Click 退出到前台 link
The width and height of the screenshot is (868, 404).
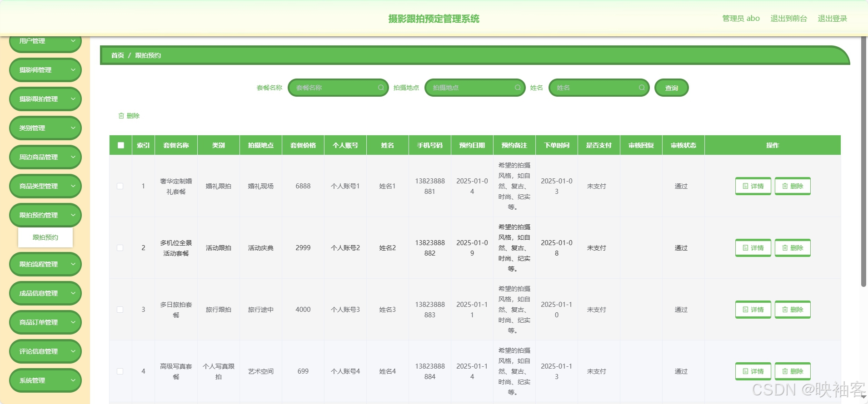[x=789, y=19]
